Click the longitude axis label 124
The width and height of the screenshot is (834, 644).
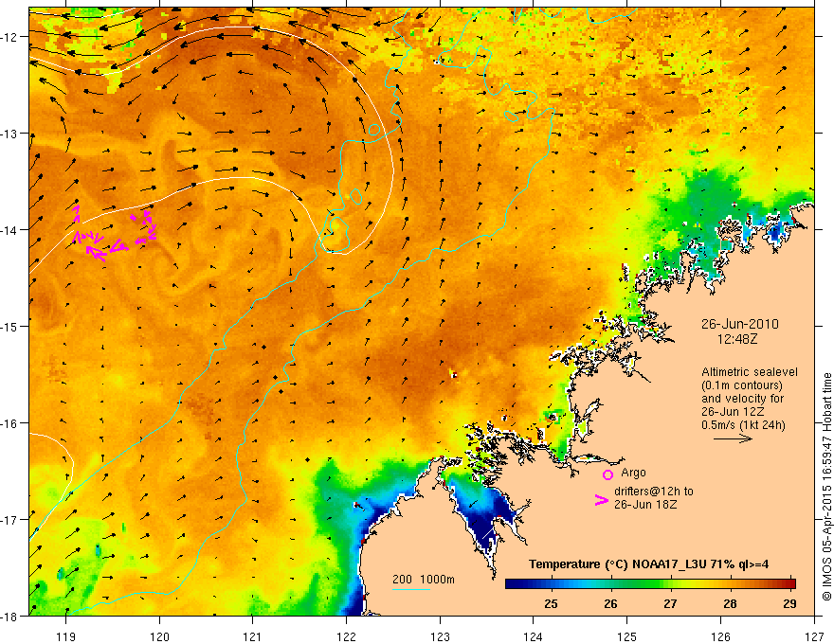click(534, 636)
